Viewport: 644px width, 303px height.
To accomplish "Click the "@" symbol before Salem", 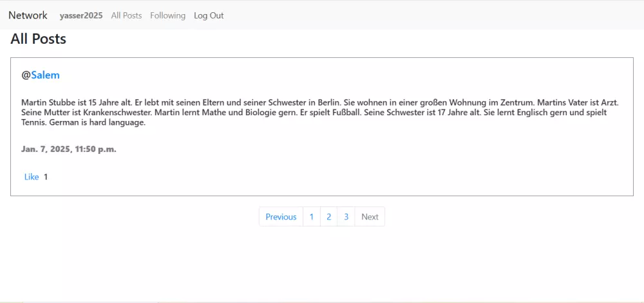I will (x=26, y=75).
